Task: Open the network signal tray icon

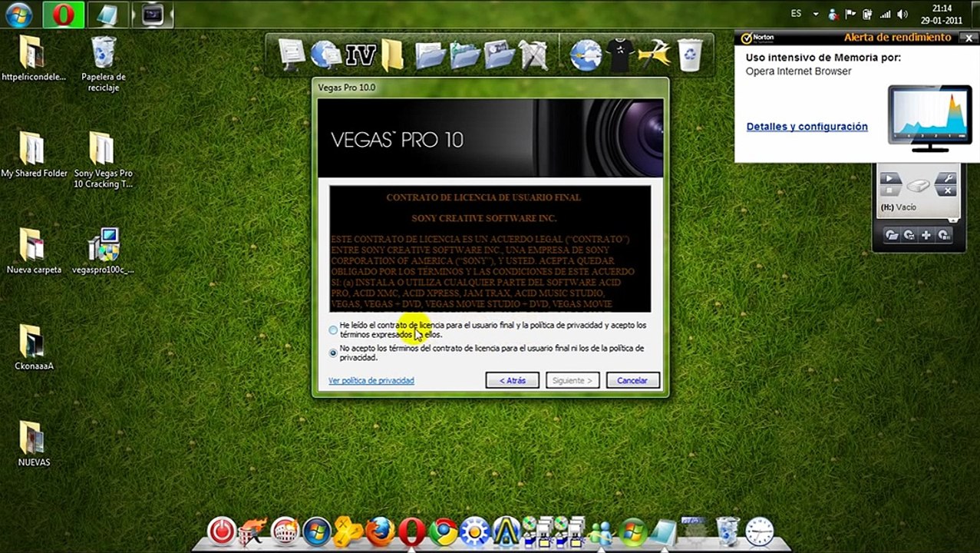Action: [885, 15]
